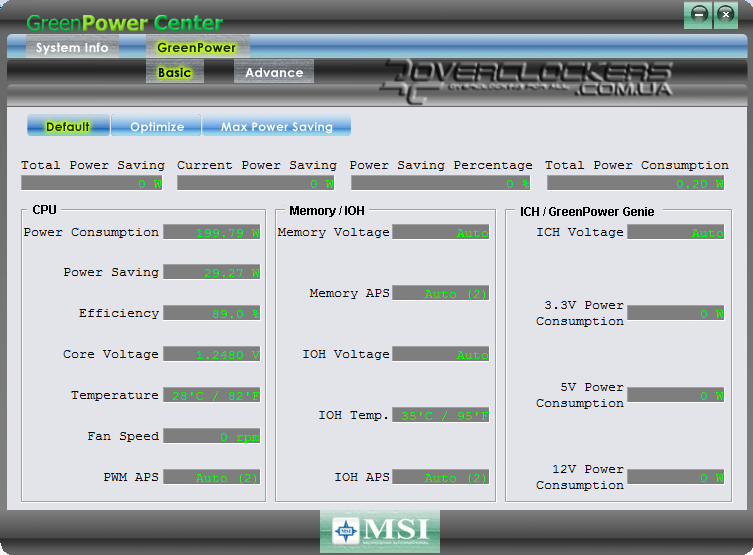Click the Memory Voltage Auto value
Screen dimensions: 753x555
(x=441, y=232)
